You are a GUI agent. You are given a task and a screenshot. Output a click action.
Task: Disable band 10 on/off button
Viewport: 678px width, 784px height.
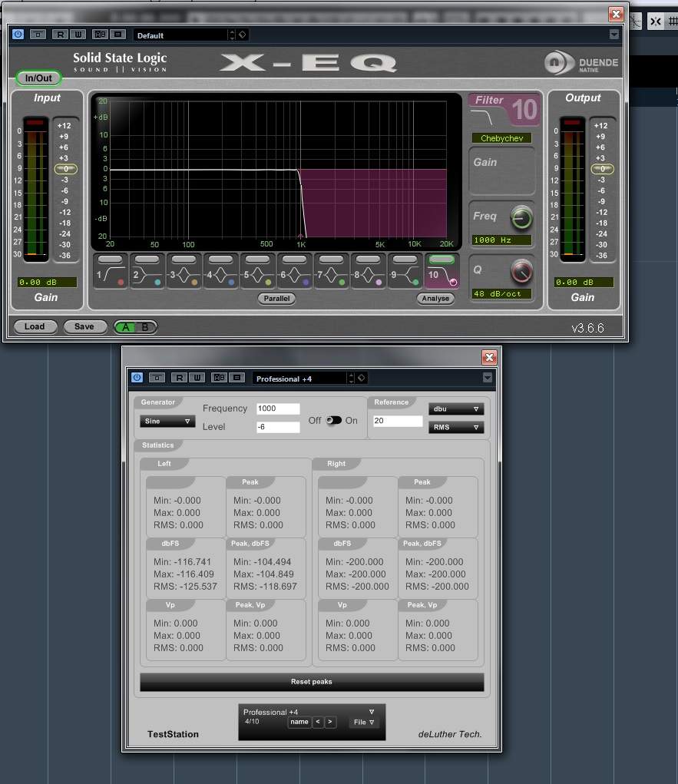(x=442, y=259)
